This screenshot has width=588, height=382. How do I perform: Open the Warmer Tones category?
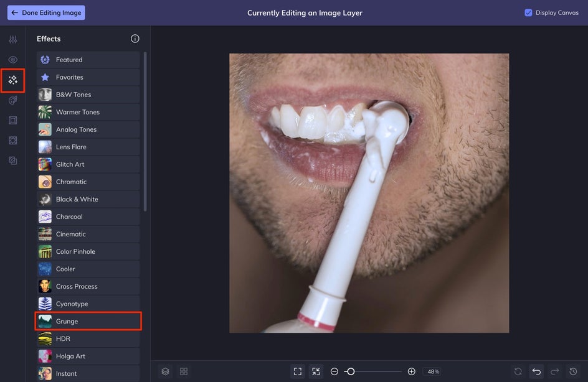(88, 112)
